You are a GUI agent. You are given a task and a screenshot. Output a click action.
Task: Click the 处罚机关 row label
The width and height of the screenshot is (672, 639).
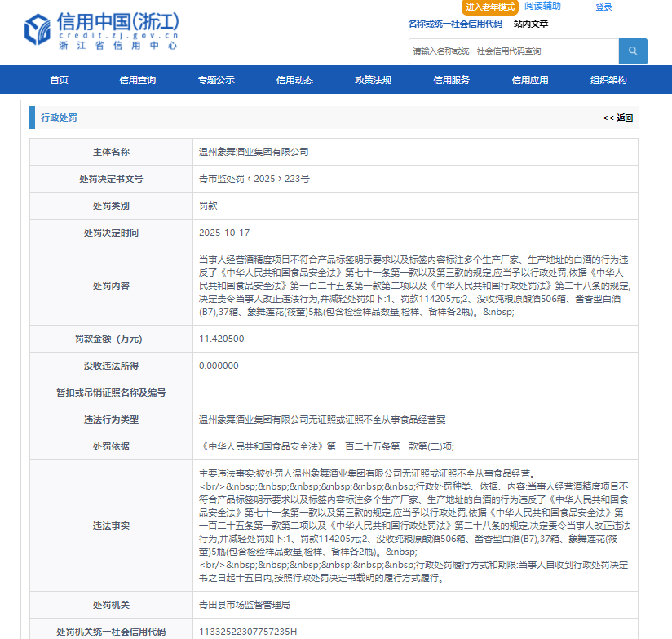pyautogui.click(x=111, y=605)
